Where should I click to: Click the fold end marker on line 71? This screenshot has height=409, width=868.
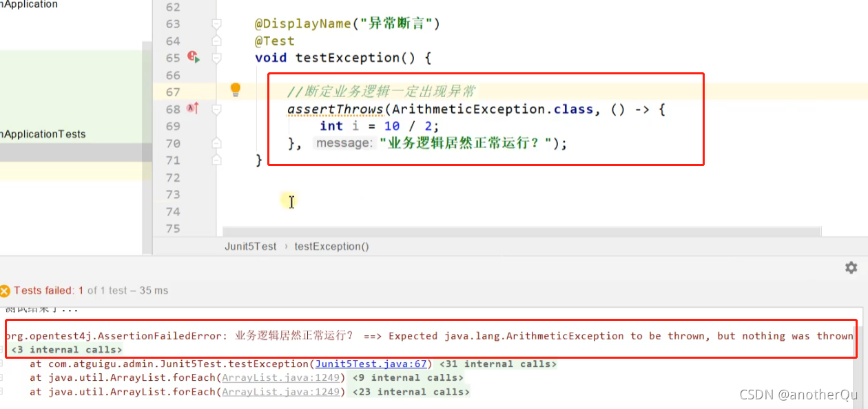point(216,160)
